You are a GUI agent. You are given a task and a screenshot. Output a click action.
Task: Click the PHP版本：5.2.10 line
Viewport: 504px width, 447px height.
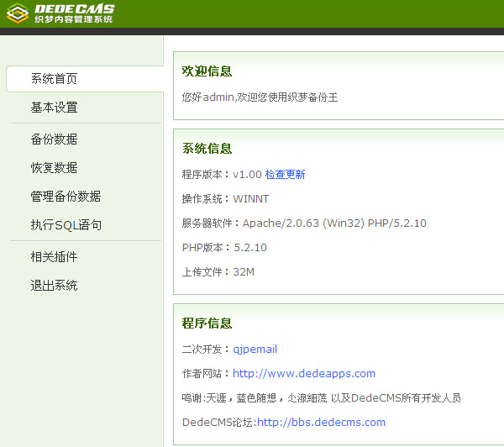coord(224,248)
